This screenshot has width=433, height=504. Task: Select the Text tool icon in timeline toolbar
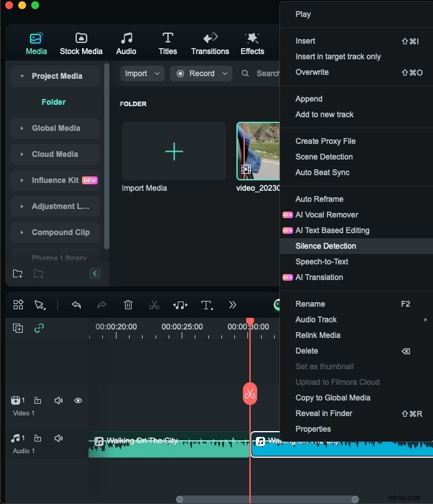point(206,305)
